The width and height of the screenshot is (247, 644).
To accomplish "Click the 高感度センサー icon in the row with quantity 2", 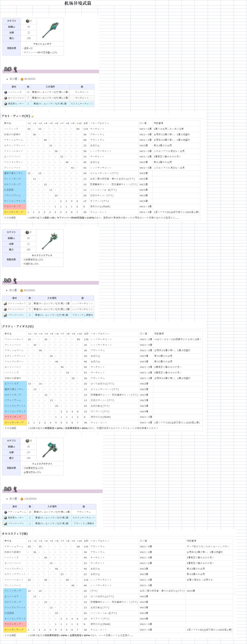I will click(x=5, y=518).
